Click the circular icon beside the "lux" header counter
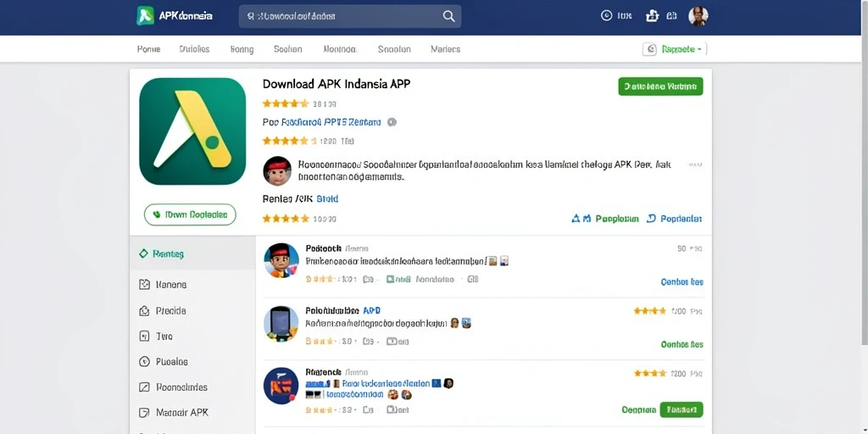868x434 pixels. pyautogui.click(x=607, y=16)
